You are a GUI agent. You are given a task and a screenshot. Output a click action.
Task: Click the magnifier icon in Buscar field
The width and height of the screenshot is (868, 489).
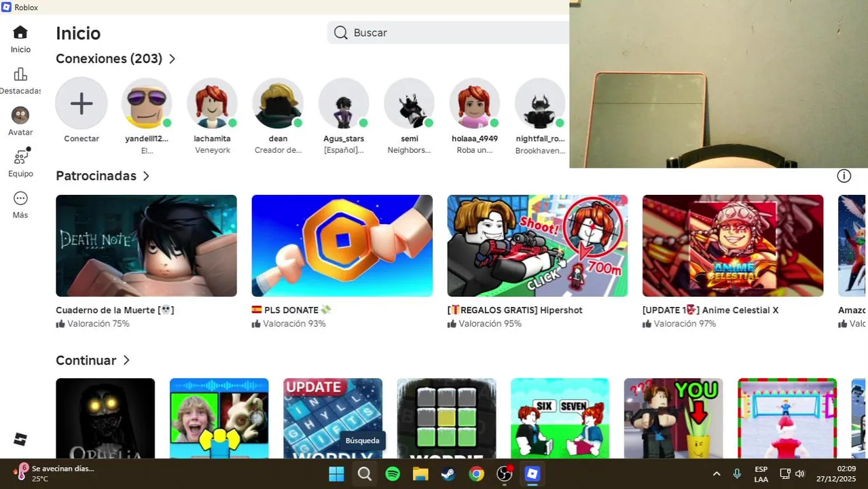pos(341,33)
